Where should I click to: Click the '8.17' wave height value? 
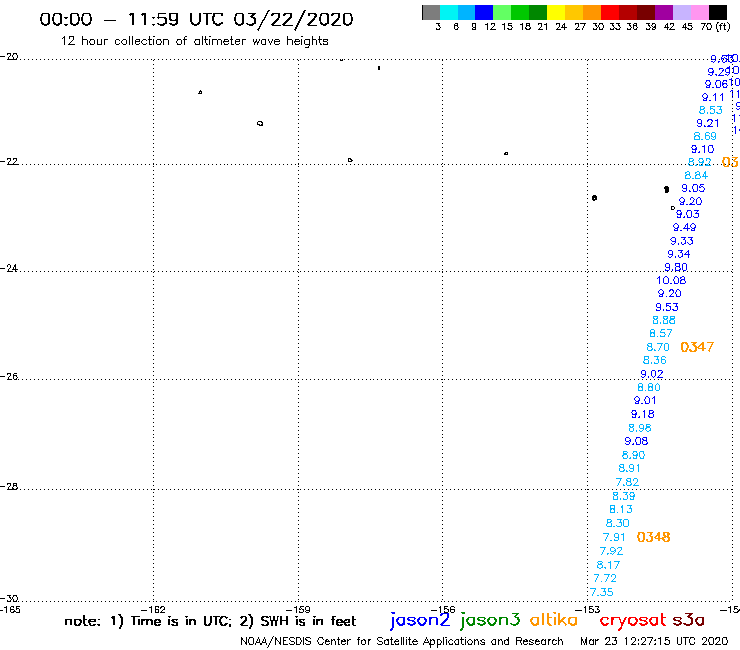(x=608, y=566)
